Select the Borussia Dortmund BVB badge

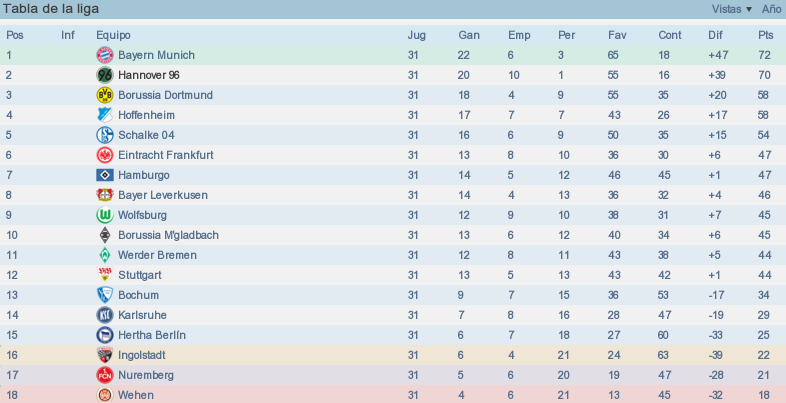click(105, 95)
